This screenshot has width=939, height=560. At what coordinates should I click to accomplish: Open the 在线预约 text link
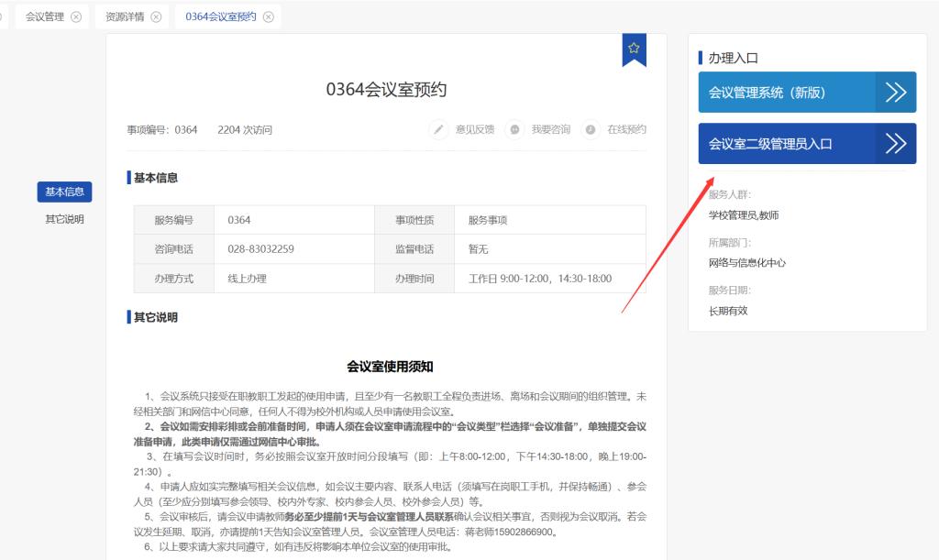[x=626, y=129]
